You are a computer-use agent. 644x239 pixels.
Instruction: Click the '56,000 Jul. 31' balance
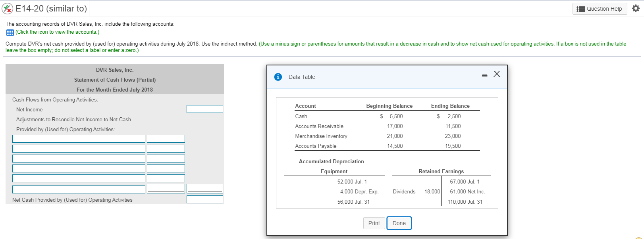coord(353,202)
